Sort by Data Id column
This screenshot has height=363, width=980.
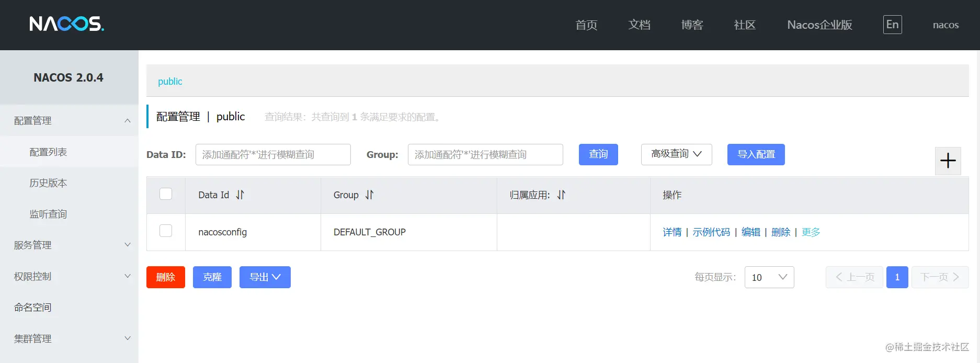pyautogui.click(x=240, y=195)
